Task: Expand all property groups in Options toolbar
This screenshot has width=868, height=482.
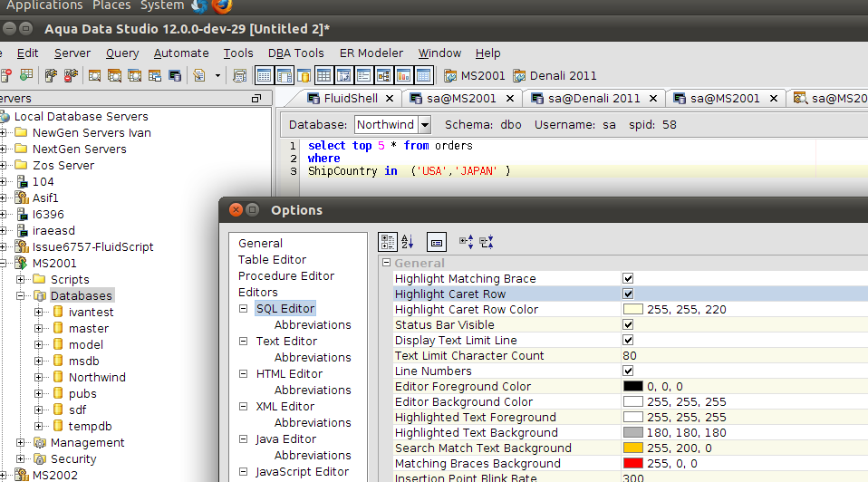Action: tap(466, 242)
